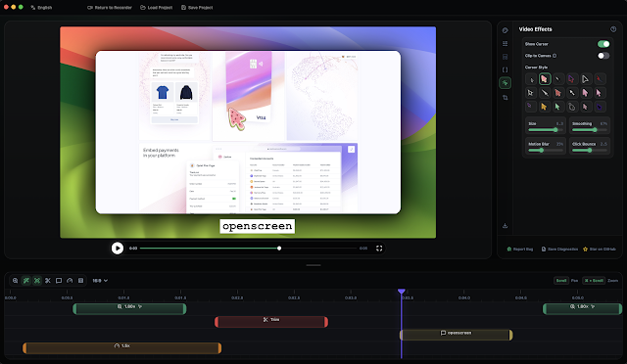Adjust the cursor Size slider
The height and width of the screenshot is (364, 627).
546,130
